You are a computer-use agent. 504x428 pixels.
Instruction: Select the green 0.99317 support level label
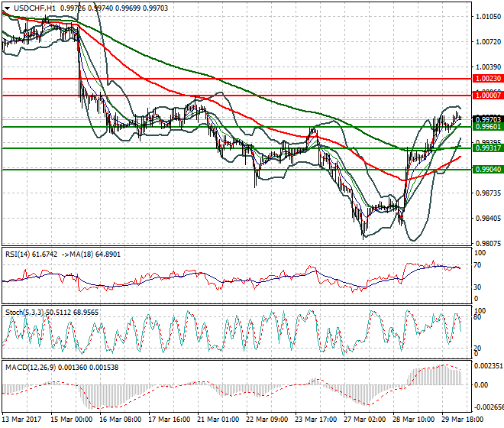click(488, 148)
